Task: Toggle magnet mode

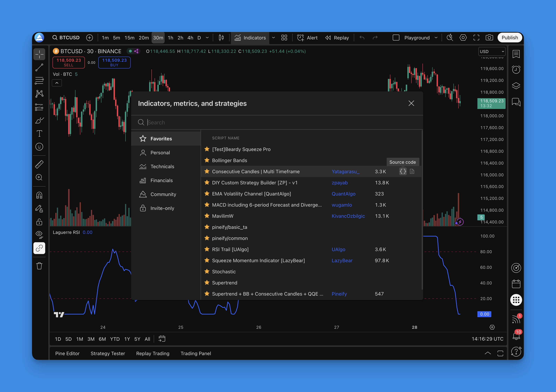Action: pos(39,195)
